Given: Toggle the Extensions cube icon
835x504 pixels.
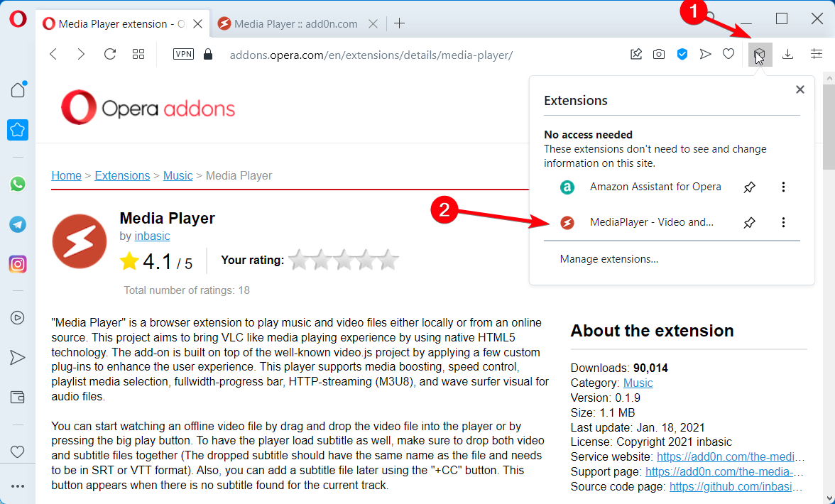Looking at the screenshot, I should [x=760, y=54].
